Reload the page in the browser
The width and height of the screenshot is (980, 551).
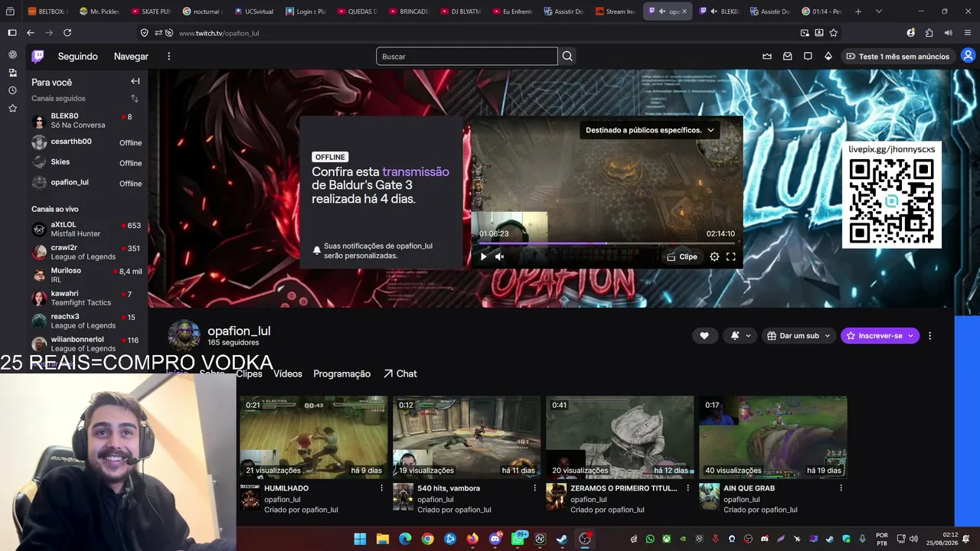pos(67,33)
